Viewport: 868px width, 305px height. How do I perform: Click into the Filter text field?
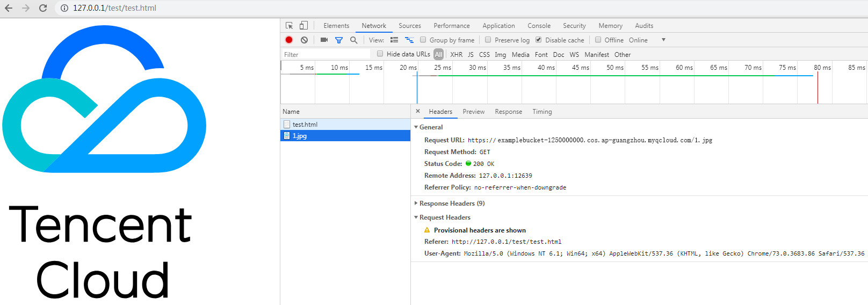point(326,55)
